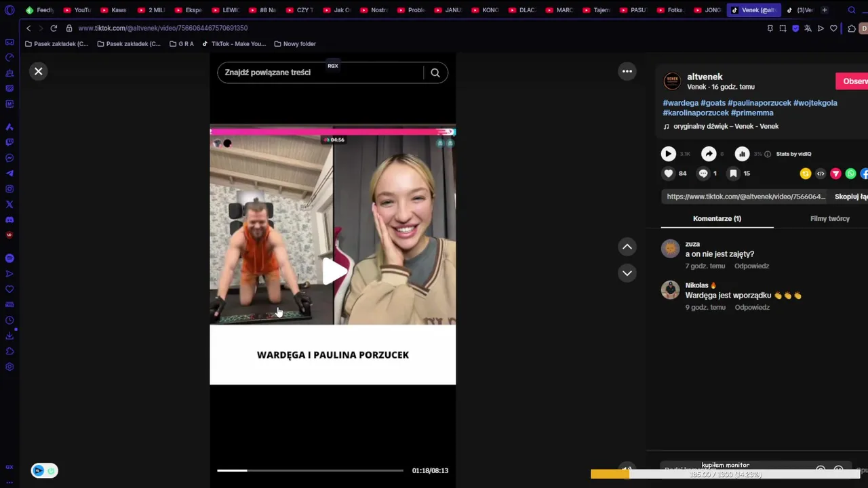
Task: Go to next video with down arrow
Action: tap(627, 273)
